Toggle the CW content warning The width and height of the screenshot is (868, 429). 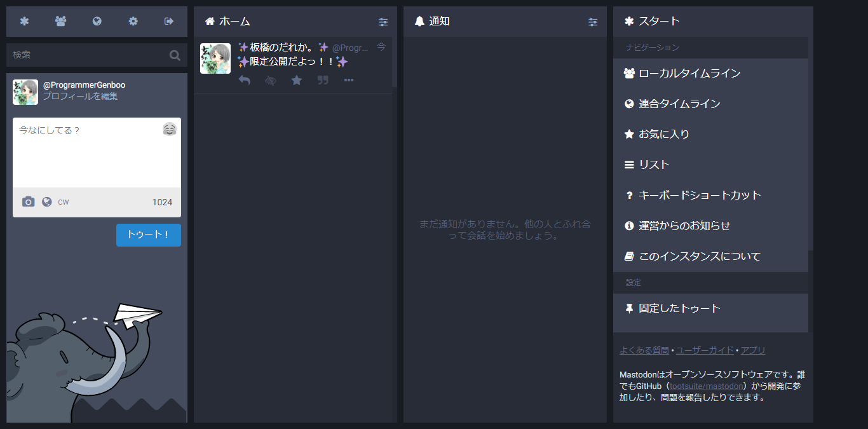pos(64,202)
